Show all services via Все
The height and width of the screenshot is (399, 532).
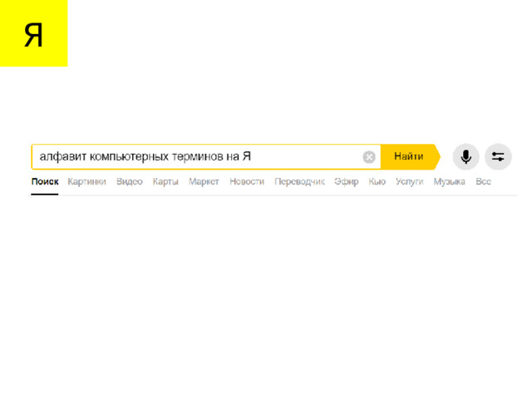coord(483,182)
